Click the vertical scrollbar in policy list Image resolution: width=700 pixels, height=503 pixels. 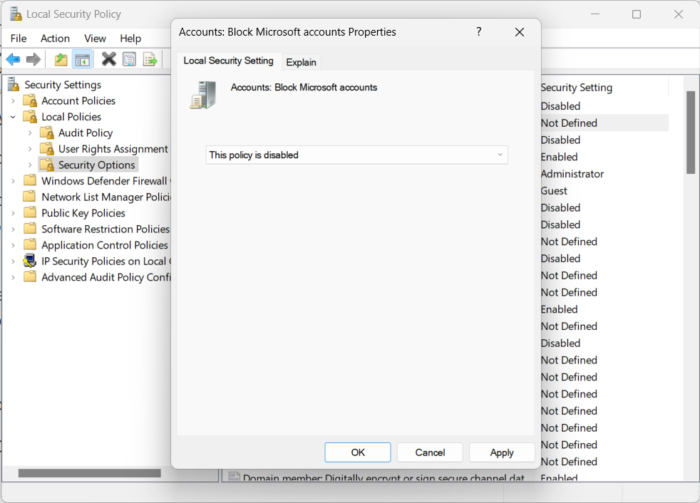pos(690,132)
